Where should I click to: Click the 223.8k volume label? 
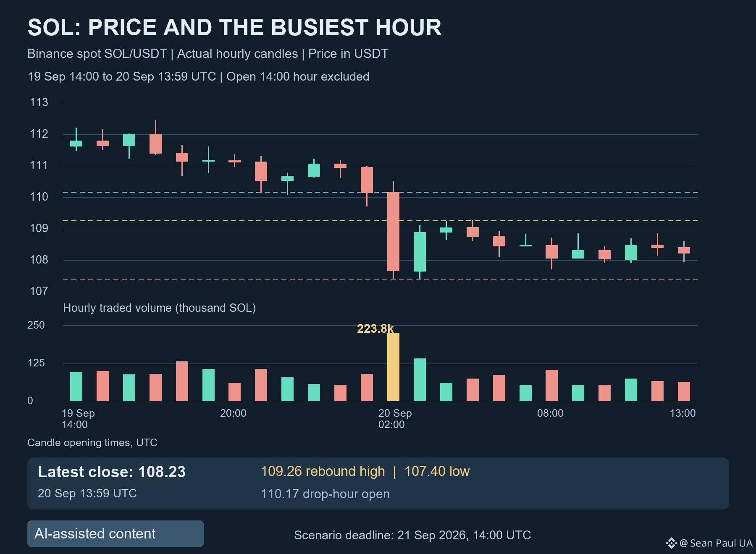(375, 329)
